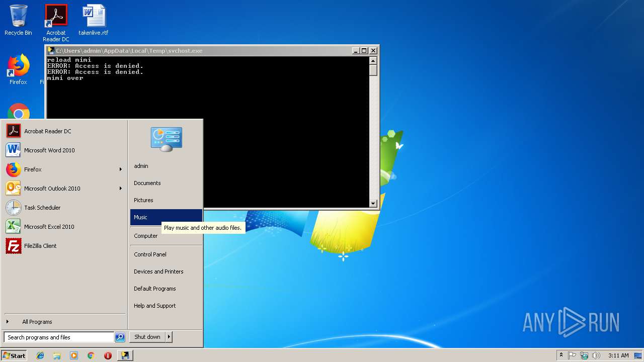Open Firefox entry in Start menu
The width and height of the screenshot is (644, 362).
(64, 169)
